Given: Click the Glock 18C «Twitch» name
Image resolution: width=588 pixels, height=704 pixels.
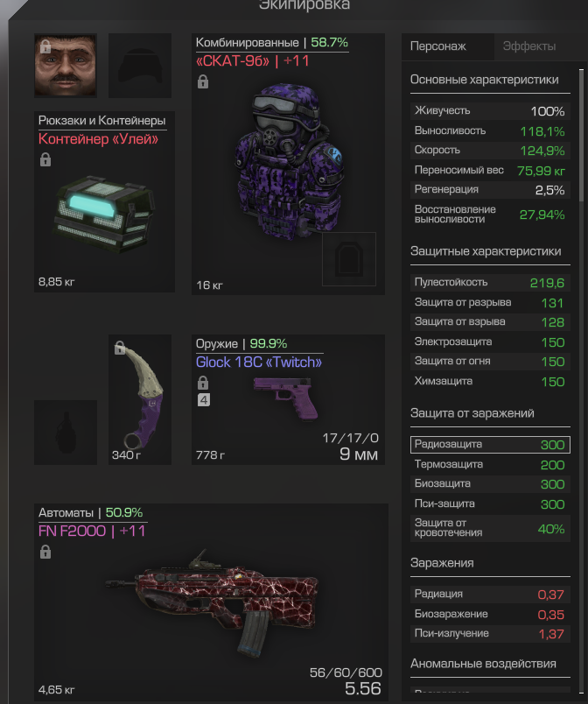Looking at the screenshot, I should coord(259,362).
